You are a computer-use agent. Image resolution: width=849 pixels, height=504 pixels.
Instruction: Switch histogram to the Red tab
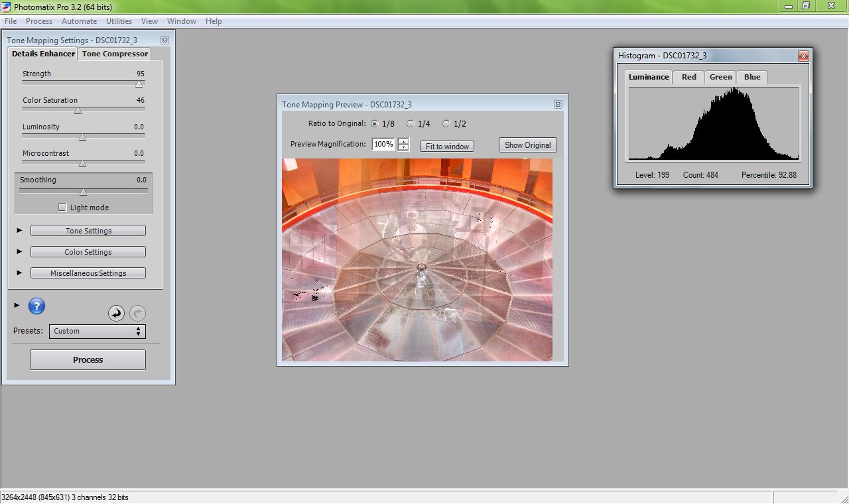pos(689,77)
